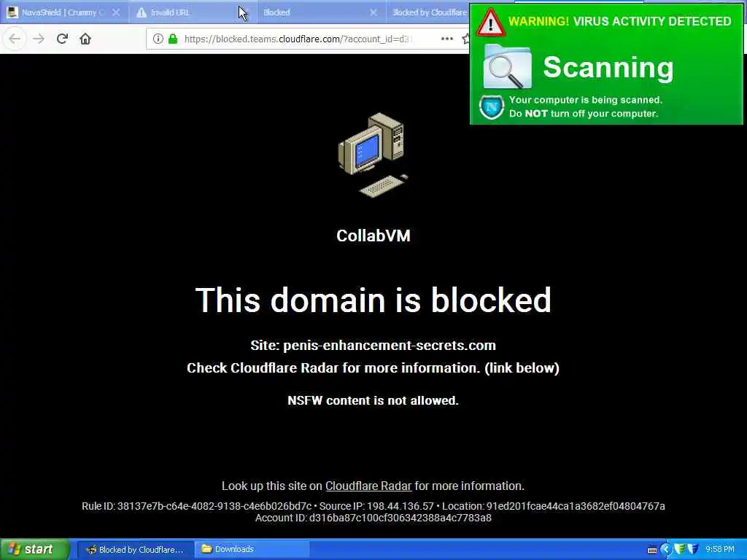The width and height of the screenshot is (747, 560).
Task: Click the red warning triangle icon
Action: tap(490, 23)
